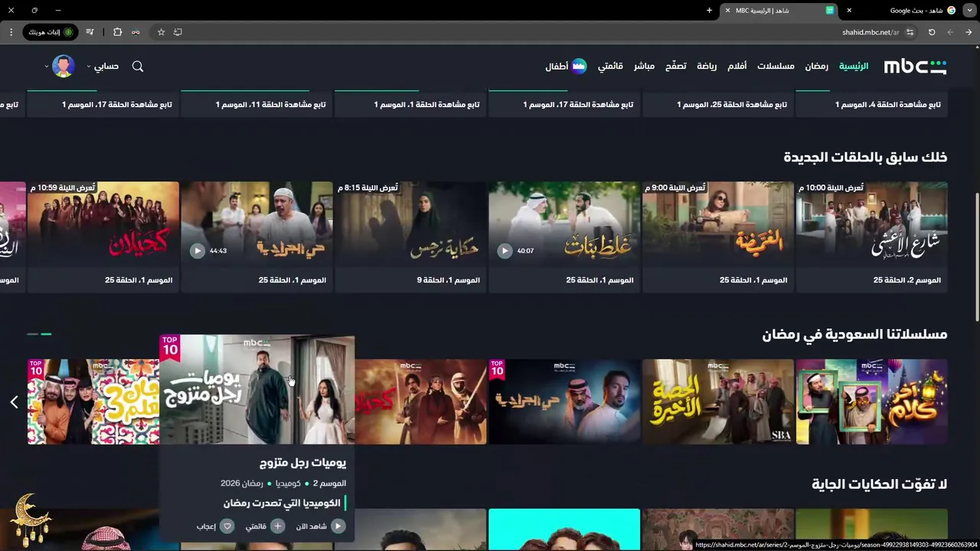The width and height of the screenshot is (980, 551).
Task: Open قائمتي my list menu
Action: [x=610, y=67]
